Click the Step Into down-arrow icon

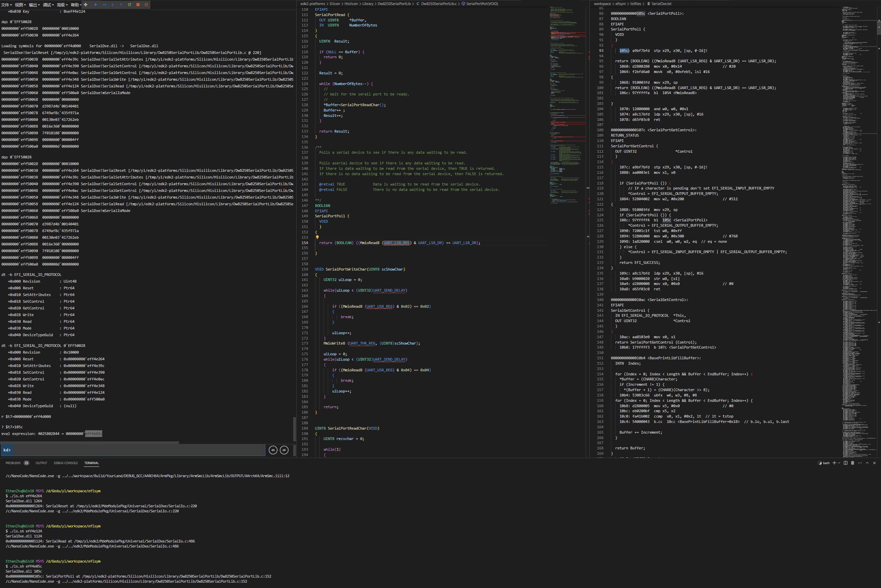click(113, 5)
